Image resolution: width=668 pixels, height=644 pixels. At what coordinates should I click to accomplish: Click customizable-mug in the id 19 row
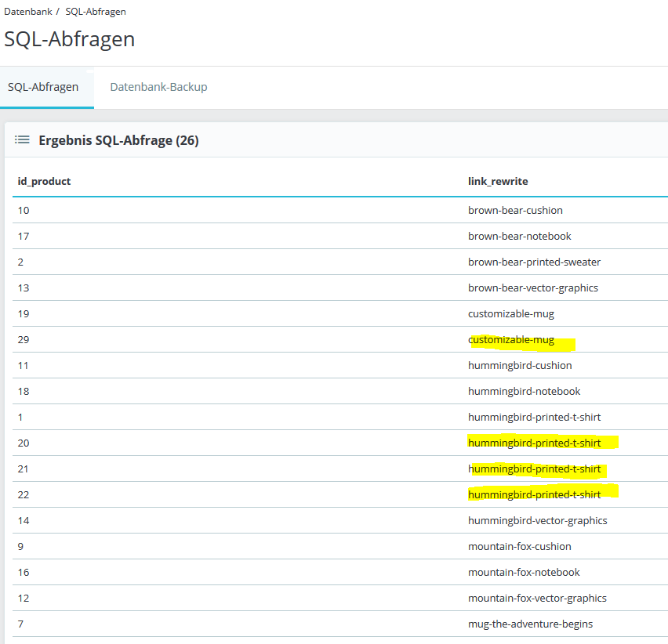click(510, 314)
